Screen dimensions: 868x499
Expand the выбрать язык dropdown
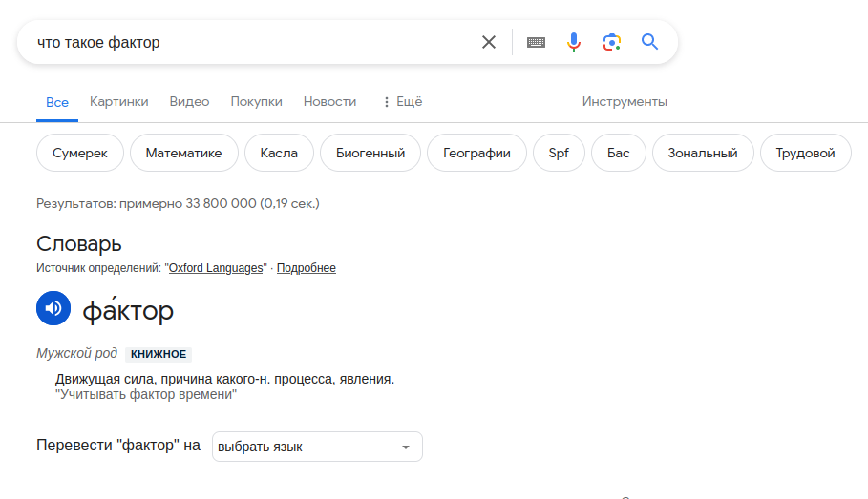point(317,447)
